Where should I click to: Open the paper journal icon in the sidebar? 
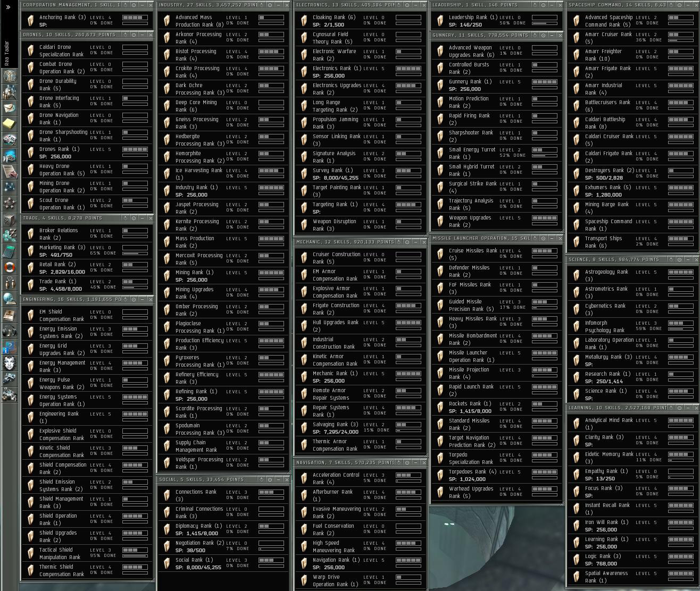10,171
